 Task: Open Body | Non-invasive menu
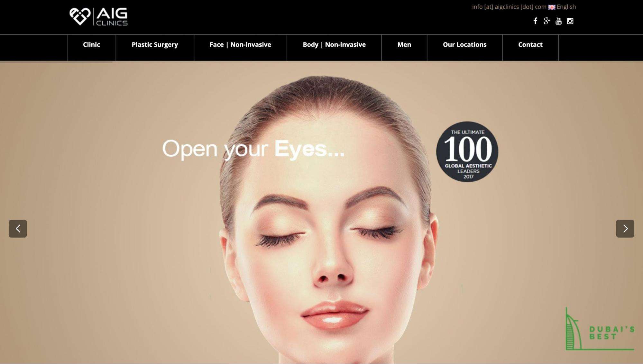point(334,45)
